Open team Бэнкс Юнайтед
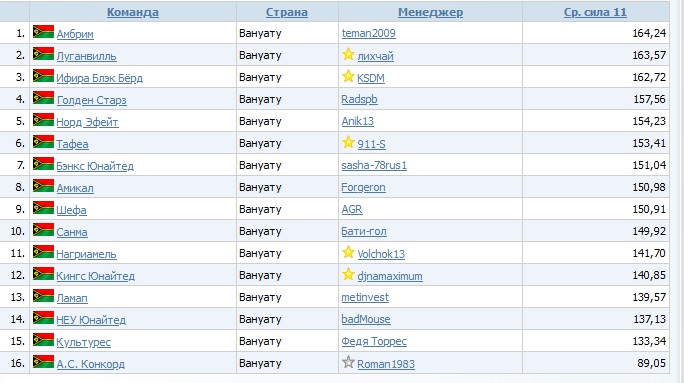 tap(95, 166)
